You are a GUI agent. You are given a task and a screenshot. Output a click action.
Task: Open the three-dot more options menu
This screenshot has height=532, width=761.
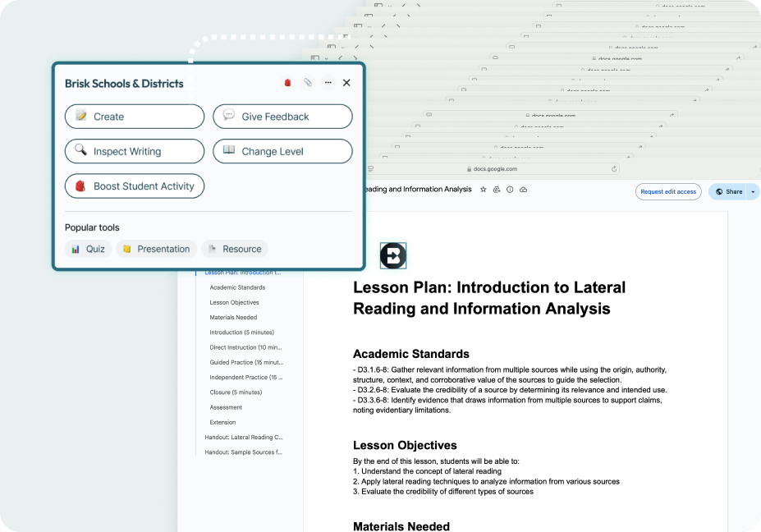[x=328, y=83]
